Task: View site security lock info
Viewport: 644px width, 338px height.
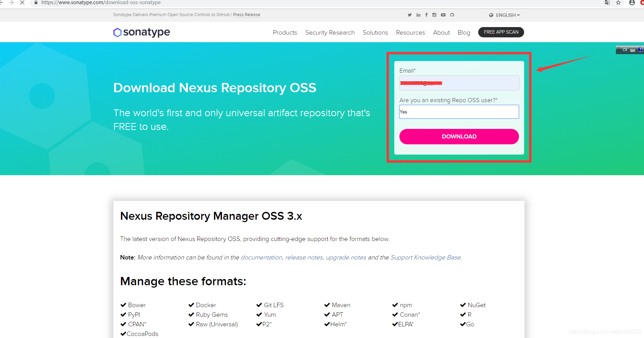Action: (x=36, y=2)
